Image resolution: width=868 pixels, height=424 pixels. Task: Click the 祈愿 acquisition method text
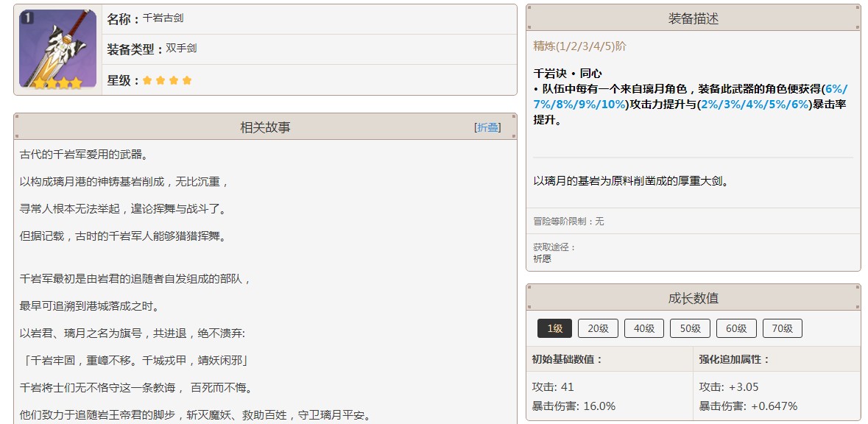pyautogui.click(x=543, y=259)
